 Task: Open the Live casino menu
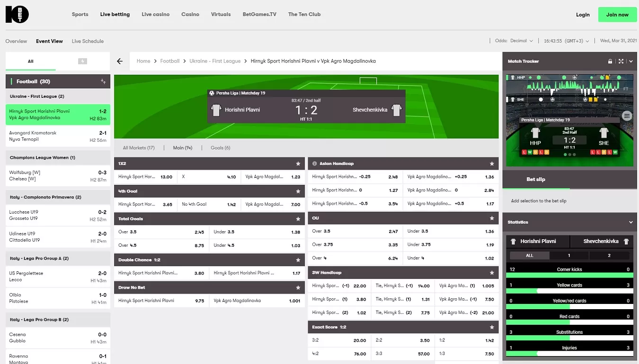tap(155, 15)
